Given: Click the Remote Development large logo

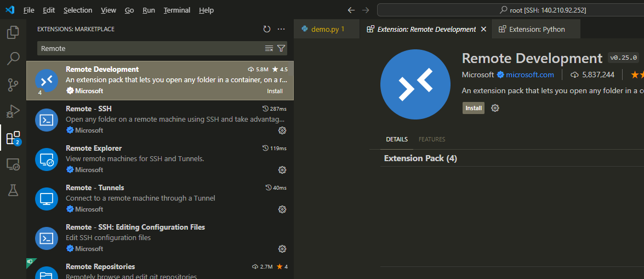Looking at the screenshot, I should click(x=415, y=84).
